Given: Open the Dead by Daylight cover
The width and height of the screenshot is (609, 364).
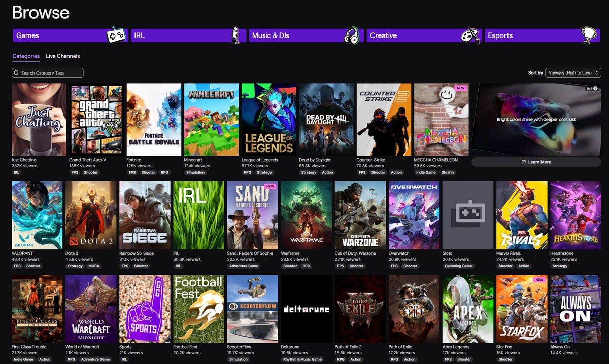Looking at the screenshot, I should 326,120.
